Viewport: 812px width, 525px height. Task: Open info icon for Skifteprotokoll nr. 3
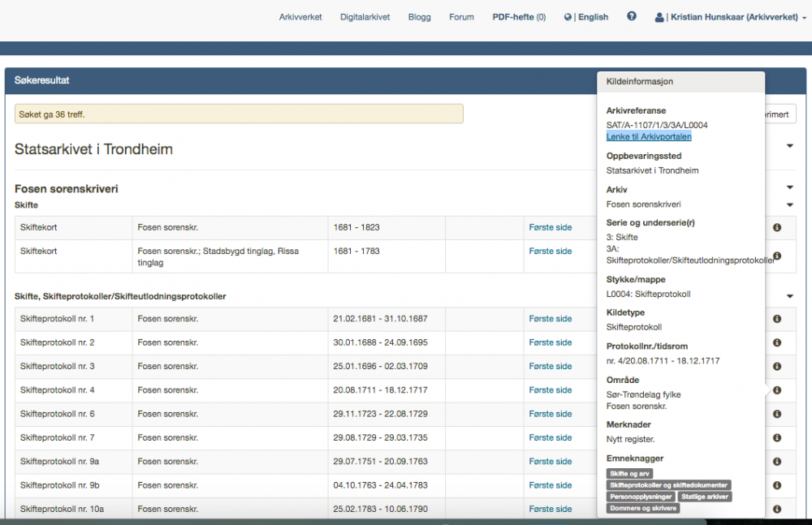click(x=777, y=367)
